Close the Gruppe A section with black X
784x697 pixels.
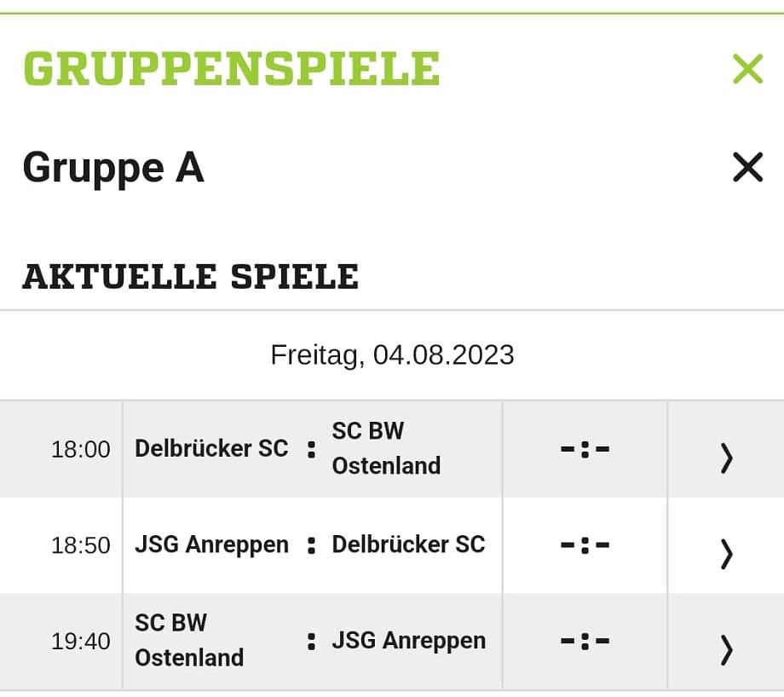(x=747, y=167)
